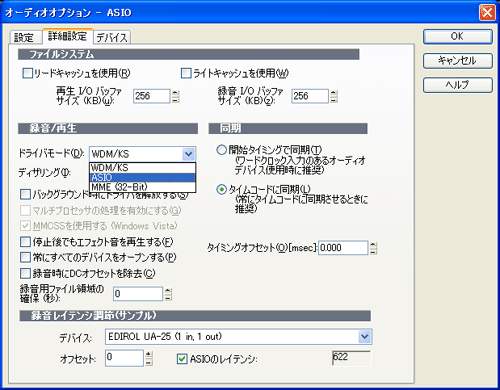Image resolution: width=500 pixels, height=390 pixels.
Task: Enable ライトキャッシュを使用 checkbox
Action: click(x=186, y=73)
